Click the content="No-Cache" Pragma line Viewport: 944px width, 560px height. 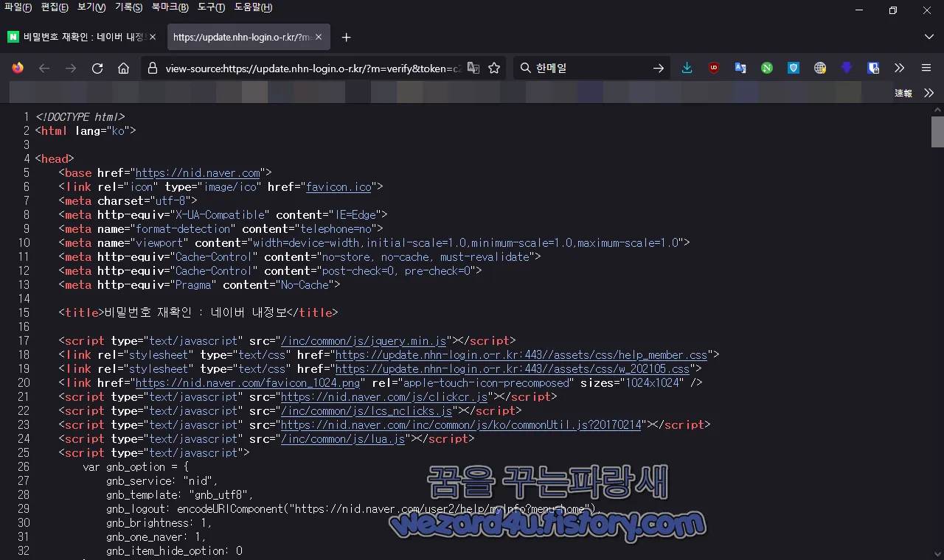[x=199, y=285]
